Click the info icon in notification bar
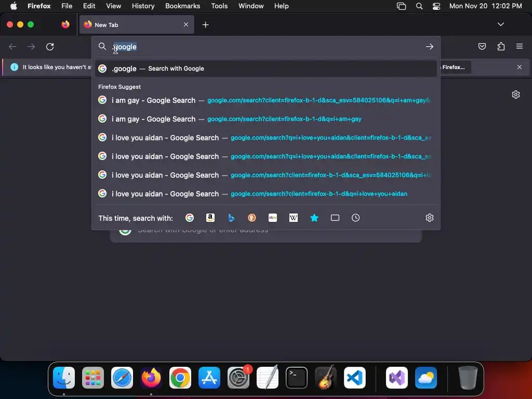 [x=14, y=67]
